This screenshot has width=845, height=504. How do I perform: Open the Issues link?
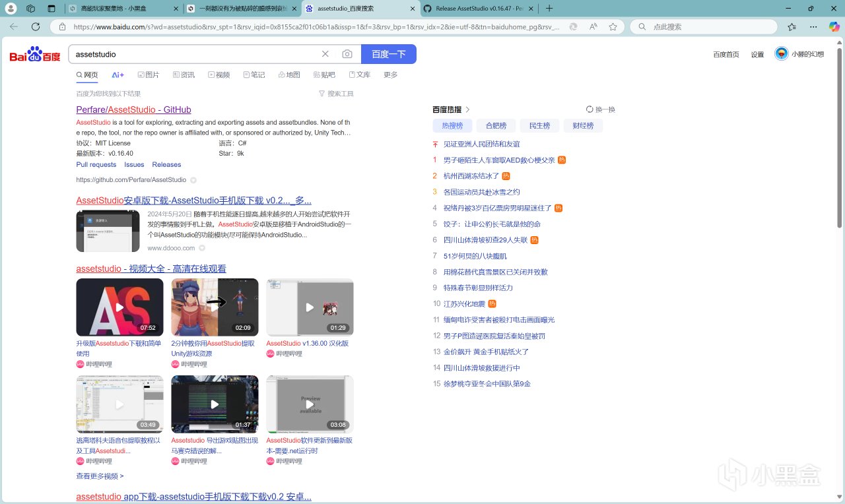[x=134, y=165]
